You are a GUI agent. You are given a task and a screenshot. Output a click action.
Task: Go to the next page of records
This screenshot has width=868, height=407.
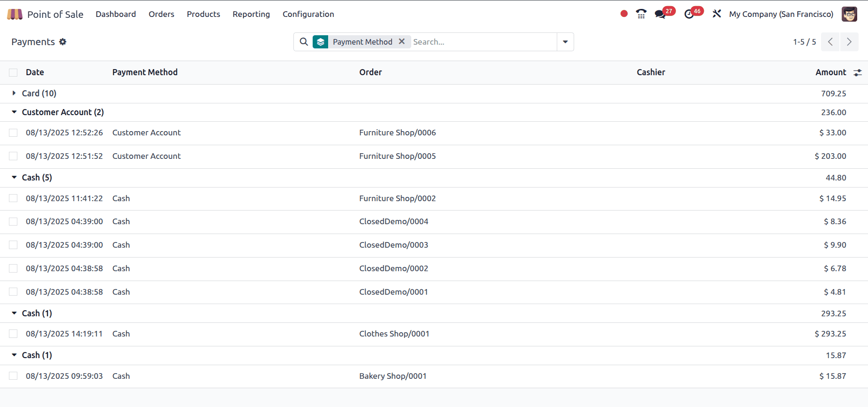849,42
